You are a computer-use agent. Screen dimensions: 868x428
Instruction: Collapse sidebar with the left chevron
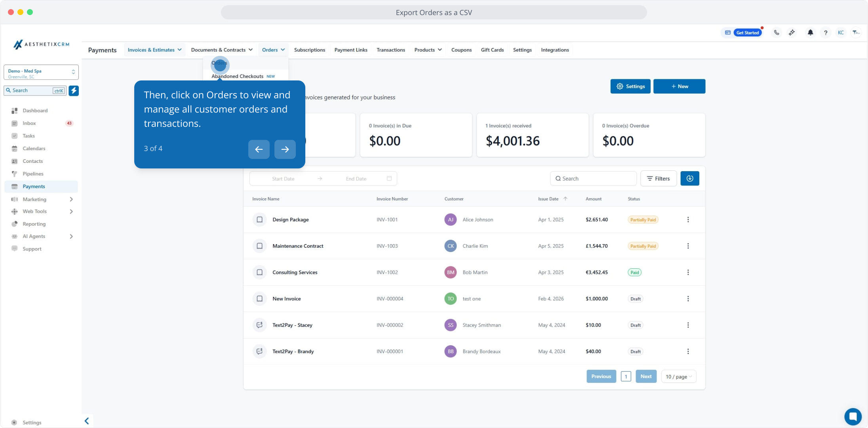[x=87, y=421]
